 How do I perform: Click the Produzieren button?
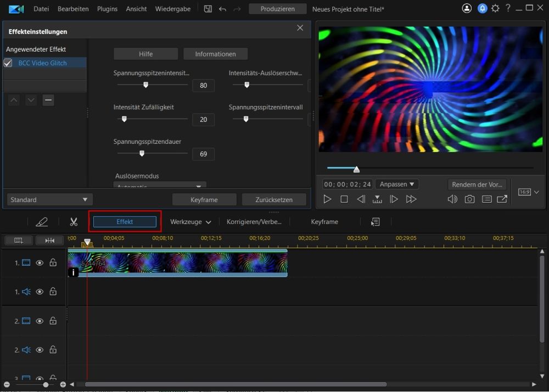click(278, 9)
